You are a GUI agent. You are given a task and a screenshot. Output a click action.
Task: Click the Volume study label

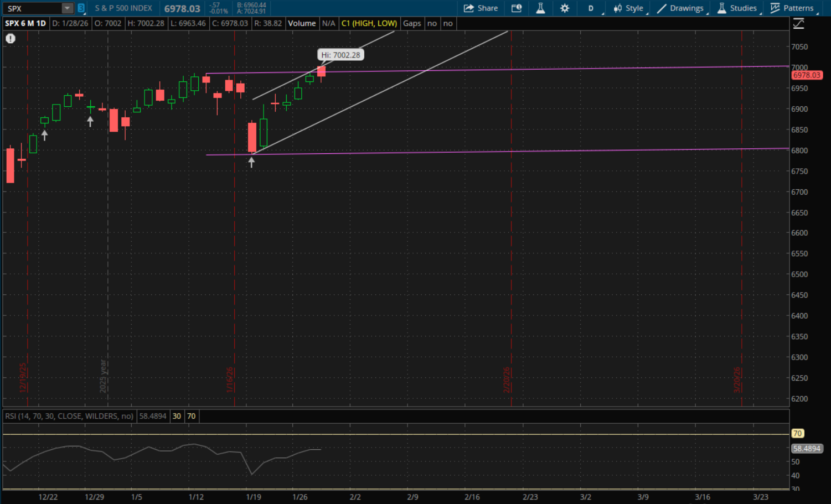coord(302,23)
